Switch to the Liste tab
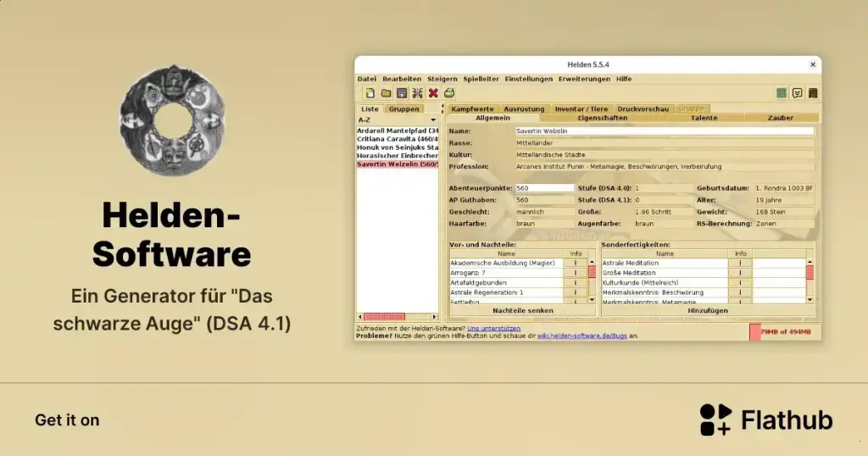 tap(370, 109)
